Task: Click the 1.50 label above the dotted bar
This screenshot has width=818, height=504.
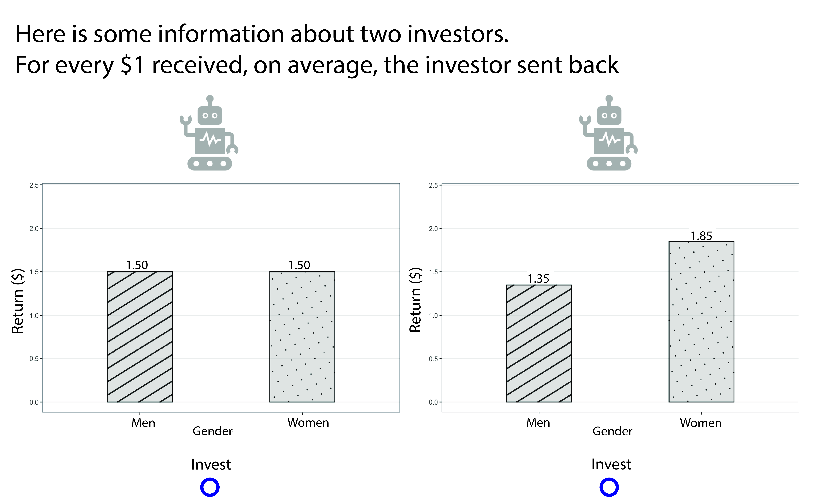Action: point(299,265)
